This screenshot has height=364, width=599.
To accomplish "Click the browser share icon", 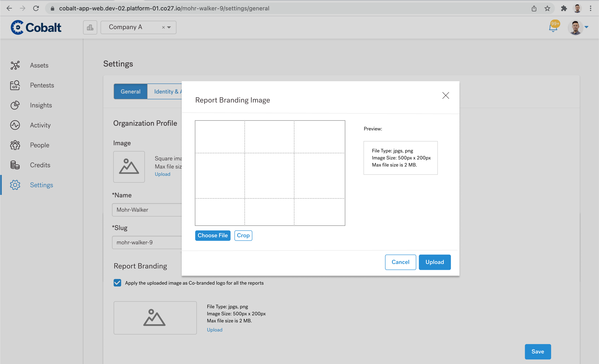I will click(x=534, y=9).
